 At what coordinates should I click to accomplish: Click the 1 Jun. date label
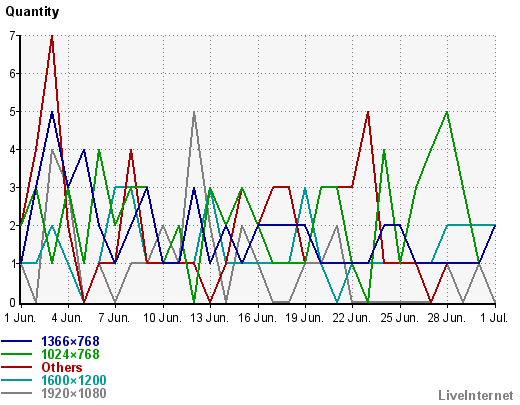(x=20, y=318)
